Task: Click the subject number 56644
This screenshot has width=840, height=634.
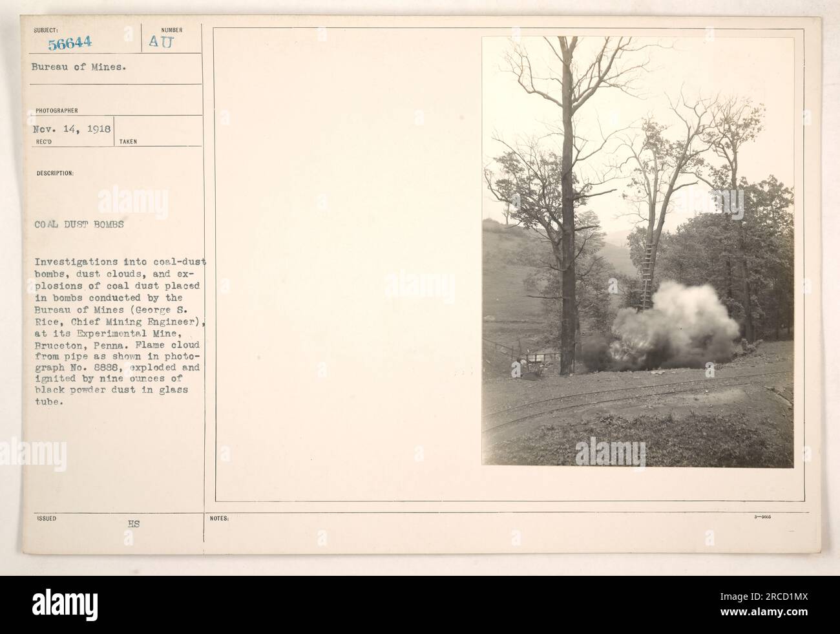Action: coord(68,43)
